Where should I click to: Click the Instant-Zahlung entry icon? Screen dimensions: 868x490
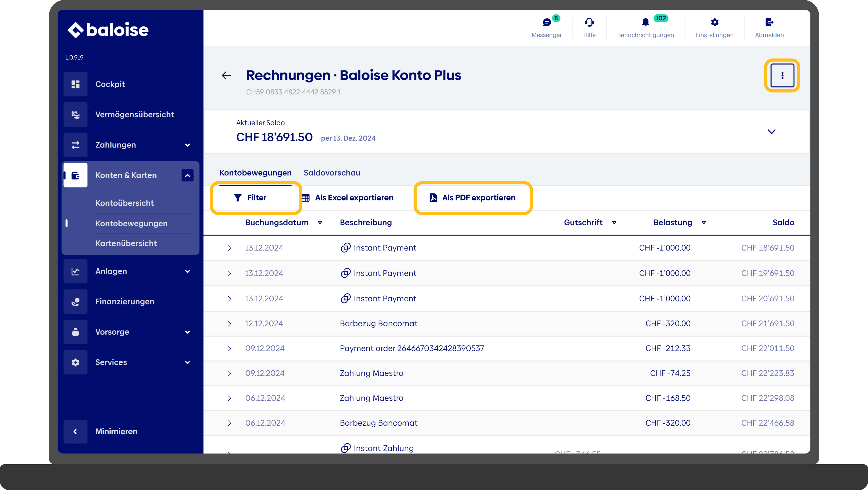[345, 448]
